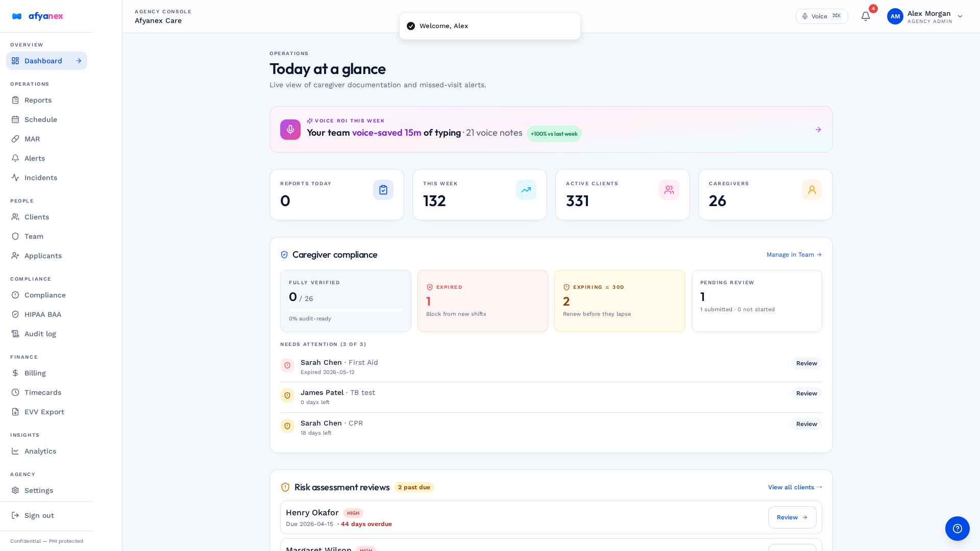Viewport: 980px width, 551px height.
Task: Click '44 days overdue' text
Action: click(366, 524)
